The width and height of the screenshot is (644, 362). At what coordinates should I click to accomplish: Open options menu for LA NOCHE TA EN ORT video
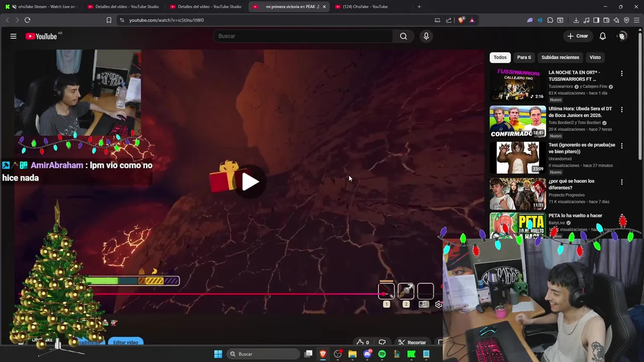click(621, 73)
